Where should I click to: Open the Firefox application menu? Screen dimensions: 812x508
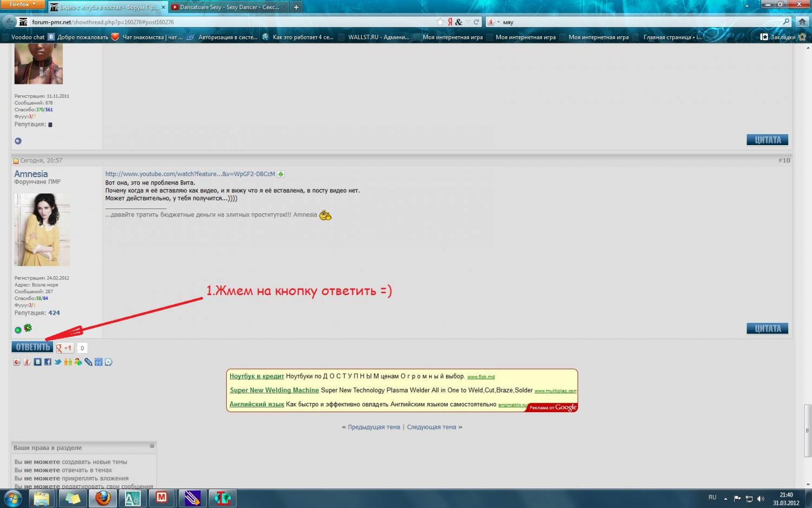[23, 4]
